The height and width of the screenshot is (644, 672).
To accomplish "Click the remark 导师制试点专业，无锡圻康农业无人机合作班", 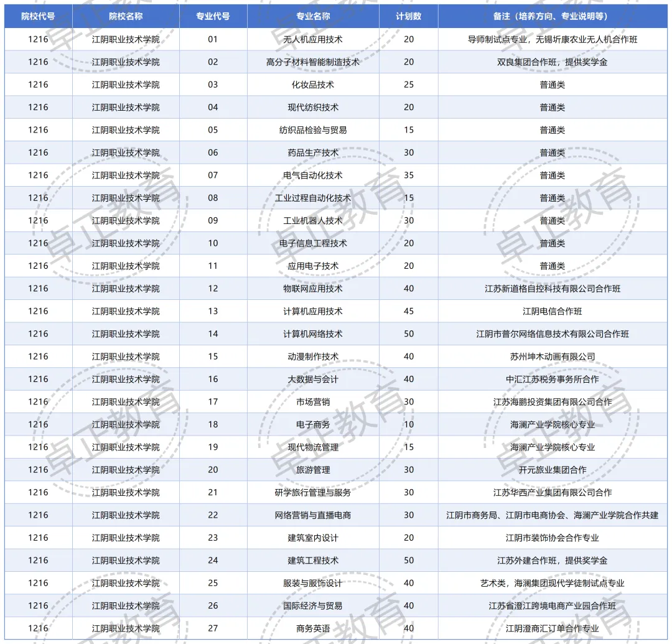I will 553,39.
